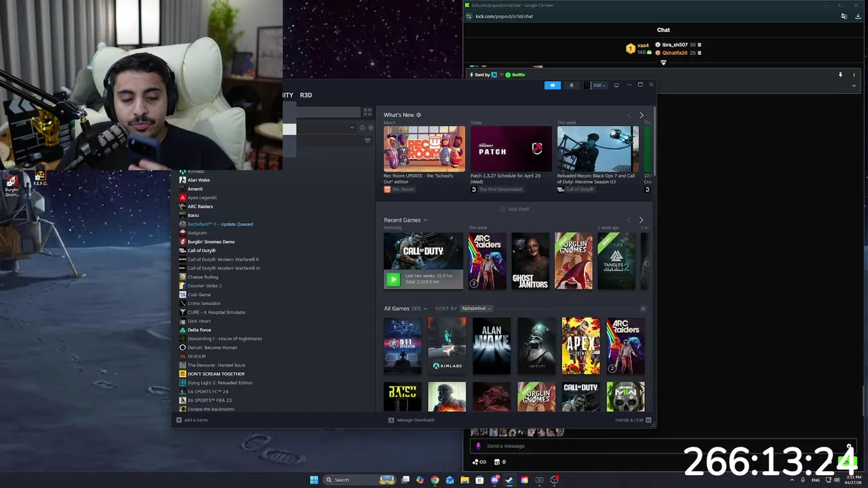This screenshot has height=488, width=868.
Task: Show next What's New items
Action: [642, 115]
